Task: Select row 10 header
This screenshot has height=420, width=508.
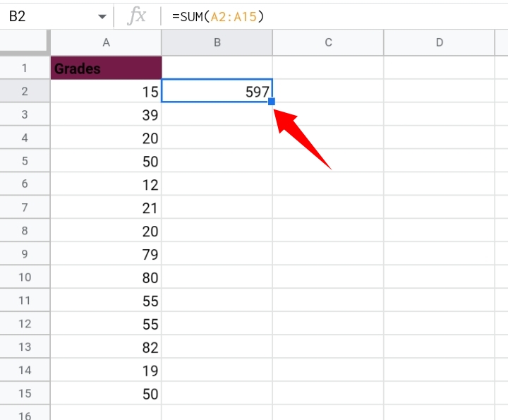Action: click(25, 277)
